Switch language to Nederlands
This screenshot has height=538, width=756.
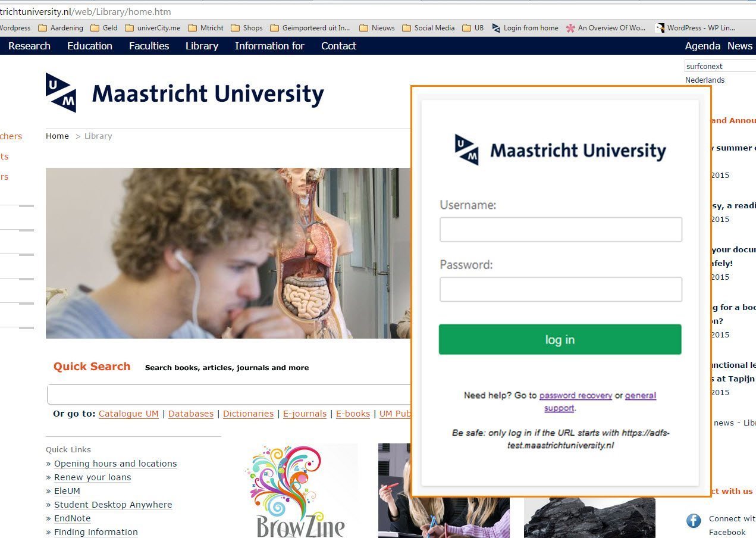click(705, 80)
